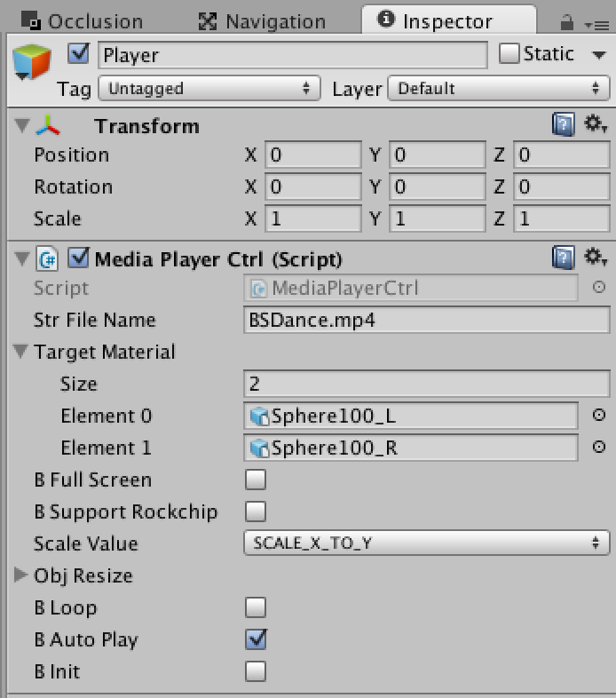616x698 pixels.
Task: Open Media Player Ctrl help icon
Action: [563, 258]
